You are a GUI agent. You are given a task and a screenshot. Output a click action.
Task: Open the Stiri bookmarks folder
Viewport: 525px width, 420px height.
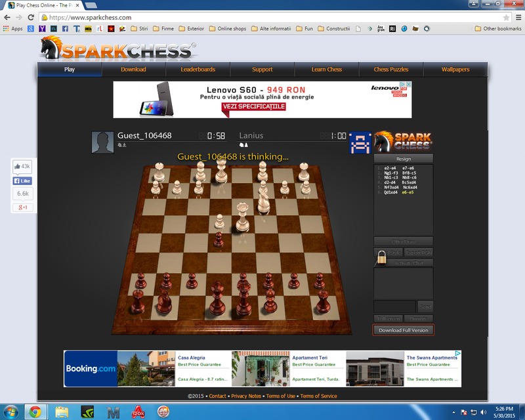pyautogui.click(x=139, y=29)
